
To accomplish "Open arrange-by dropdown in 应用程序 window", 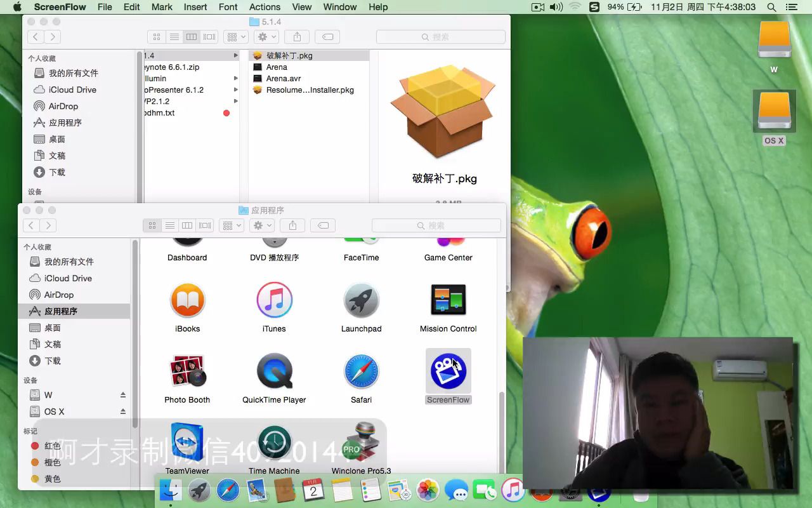I will 232,225.
